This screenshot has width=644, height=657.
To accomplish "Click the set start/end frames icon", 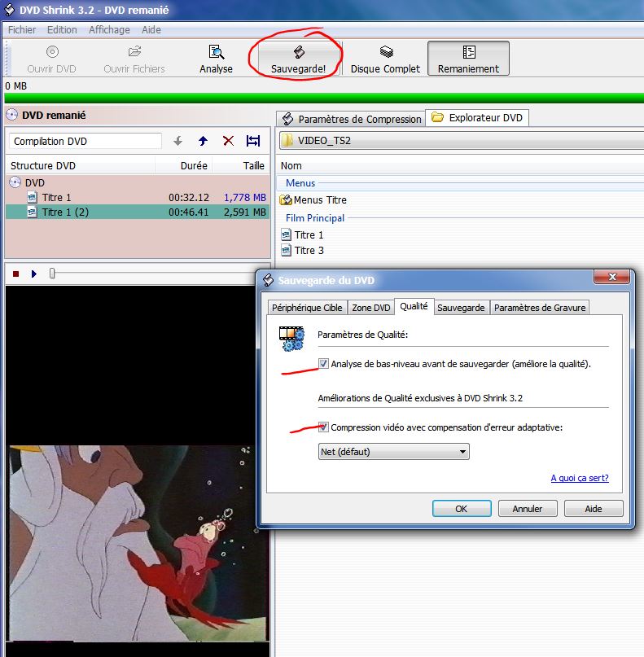I will (x=253, y=141).
